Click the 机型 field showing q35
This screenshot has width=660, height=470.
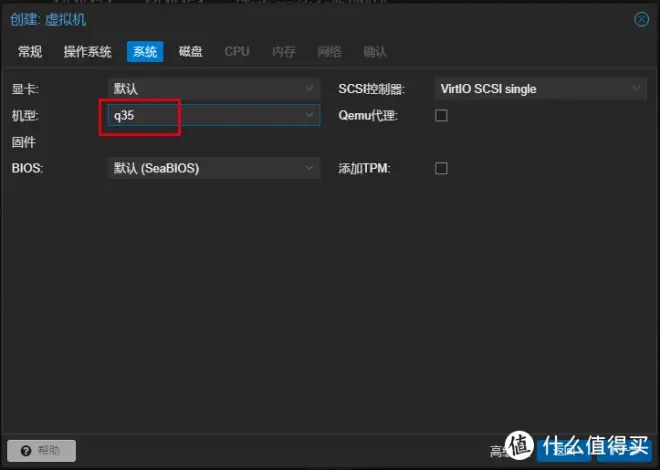pyautogui.click(x=214, y=115)
